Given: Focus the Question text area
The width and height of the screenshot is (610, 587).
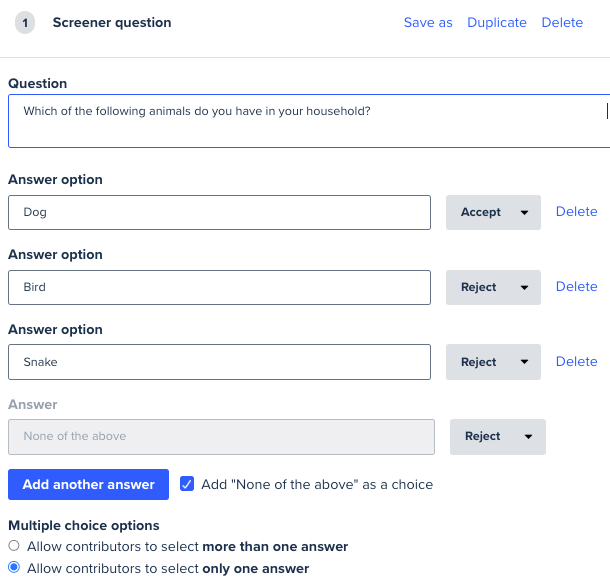Looking at the screenshot, I should pyautogui.click(x=309, y=121).
